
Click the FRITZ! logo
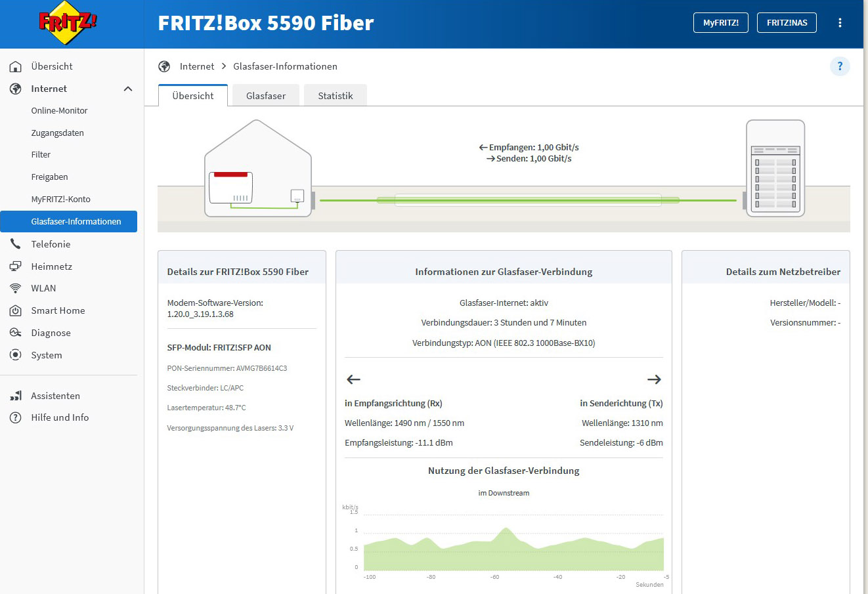point(68,23)
